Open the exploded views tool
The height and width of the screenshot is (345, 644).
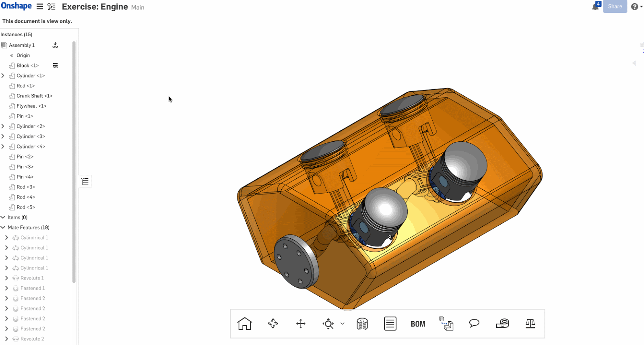coord(446,324)
